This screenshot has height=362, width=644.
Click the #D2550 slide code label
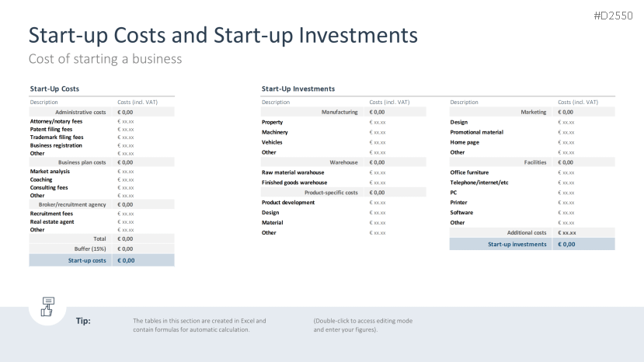[612, 16]
